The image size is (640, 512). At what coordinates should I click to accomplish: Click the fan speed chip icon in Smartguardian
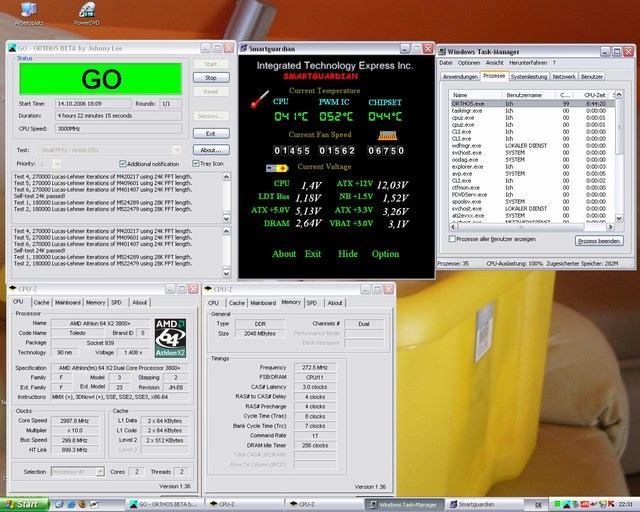tap(388, 135)
